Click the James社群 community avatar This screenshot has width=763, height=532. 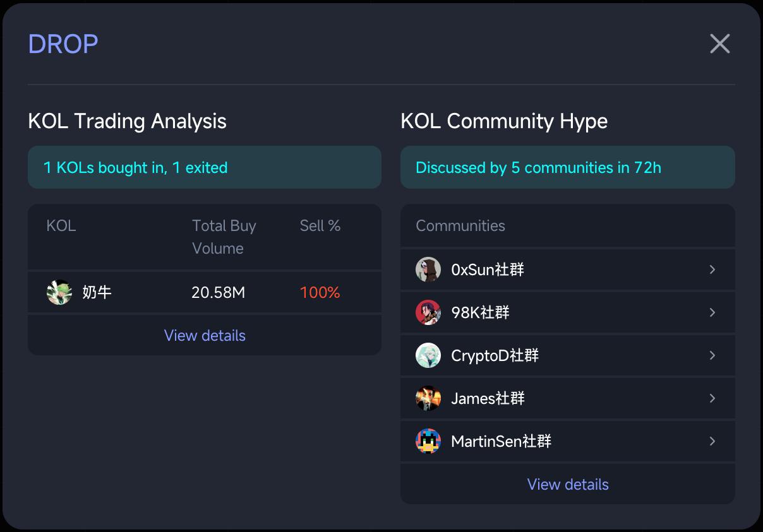(428, 398)
